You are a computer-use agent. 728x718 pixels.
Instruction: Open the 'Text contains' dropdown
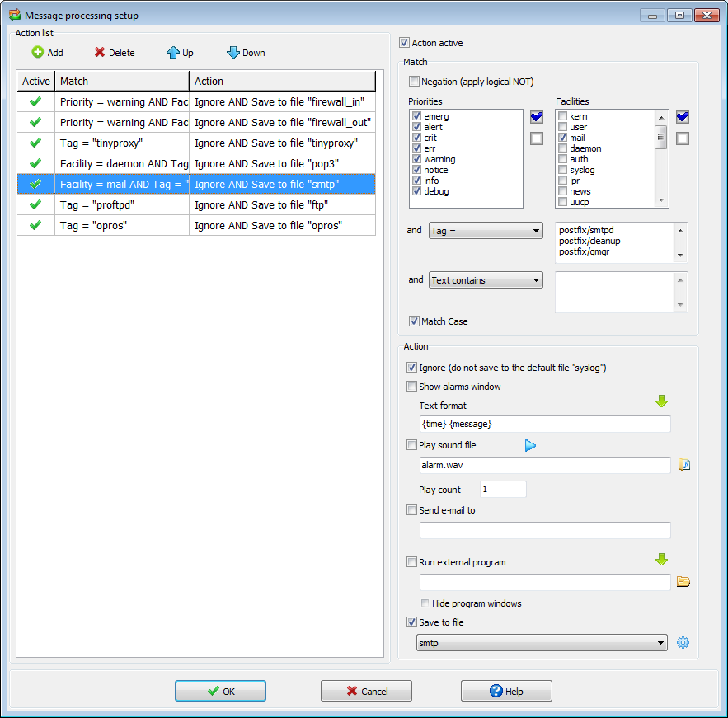click(486, 280)
